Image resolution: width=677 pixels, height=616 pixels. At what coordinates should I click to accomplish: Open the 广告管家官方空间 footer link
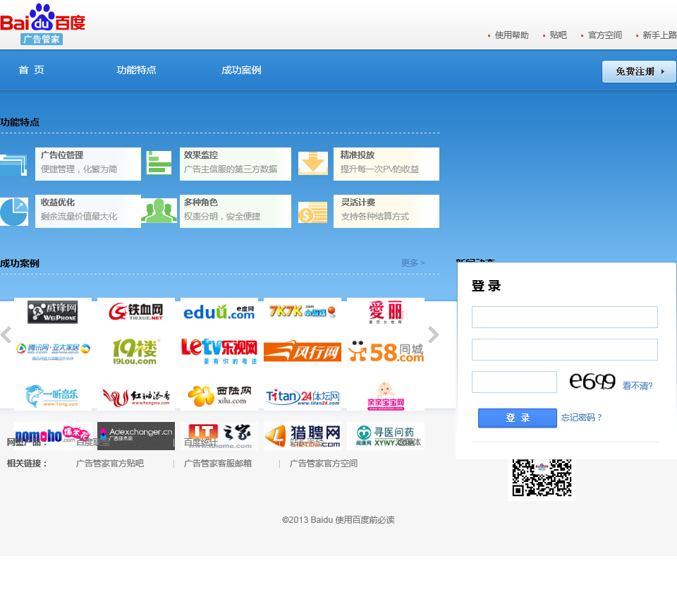pyautogui.click(x=324, y=464)
